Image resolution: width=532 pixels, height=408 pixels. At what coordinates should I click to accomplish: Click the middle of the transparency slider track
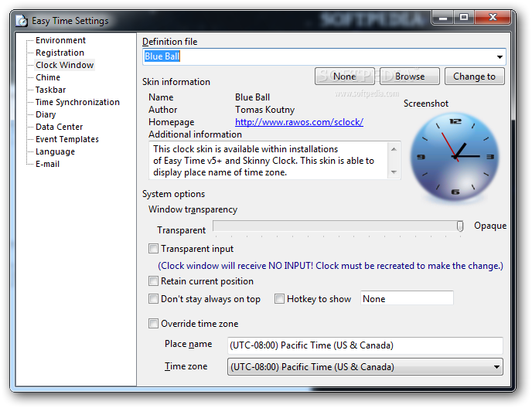(x=338, y=226)
